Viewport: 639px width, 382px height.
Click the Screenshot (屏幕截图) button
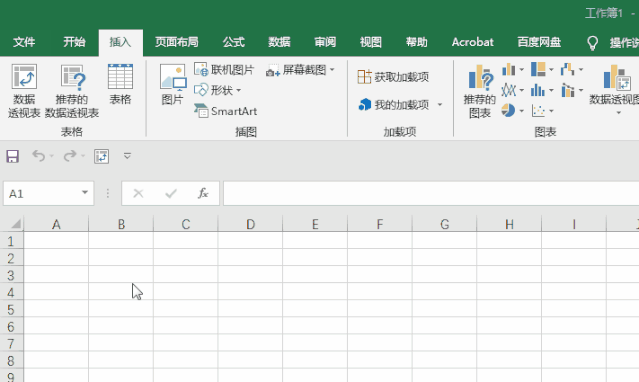[296, 70]
